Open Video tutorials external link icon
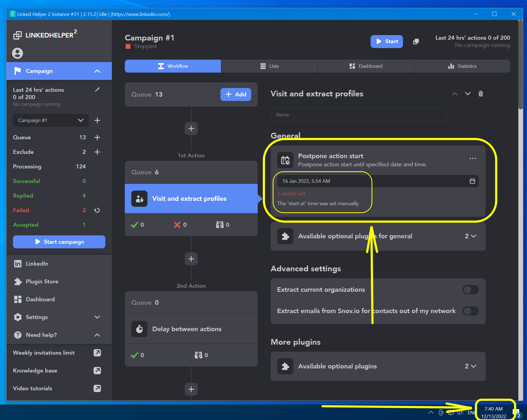Image resolution: width=527 pixels, height=420 pixels. click(x=97, y=388)
